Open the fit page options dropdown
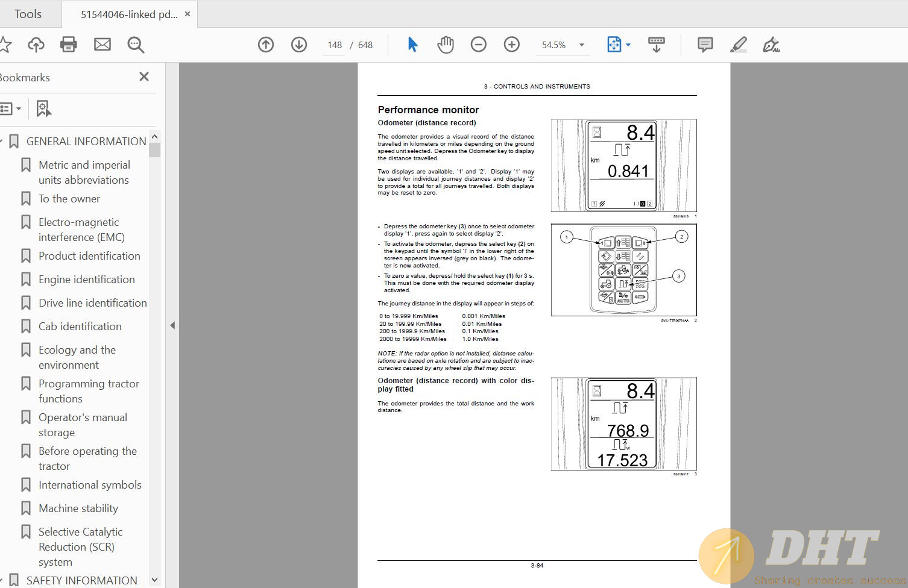 (628, 45)
